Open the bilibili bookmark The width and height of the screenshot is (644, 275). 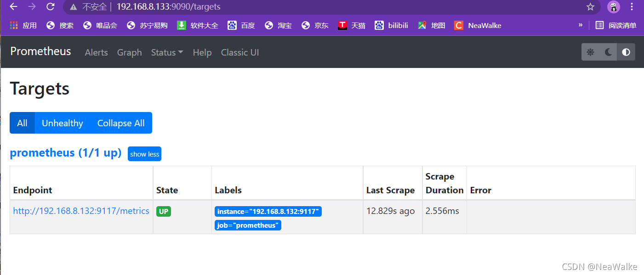click(x=391, y=25)
